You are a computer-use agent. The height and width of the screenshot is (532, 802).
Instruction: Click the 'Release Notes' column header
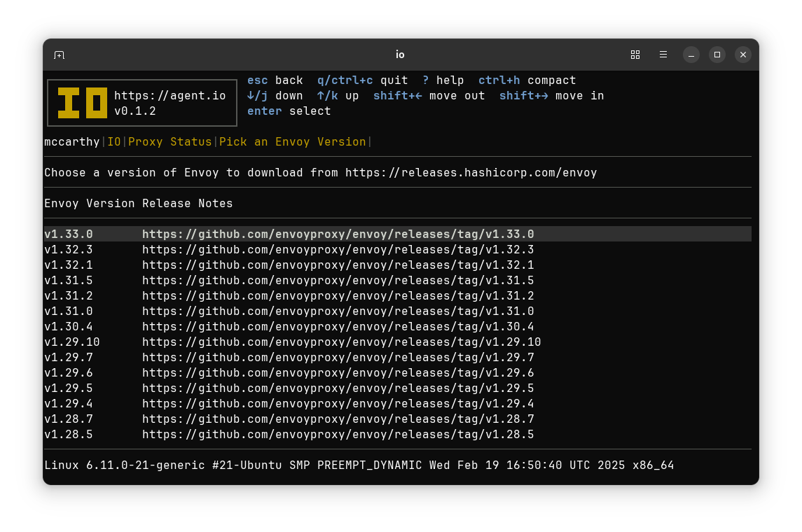[188, 204]
